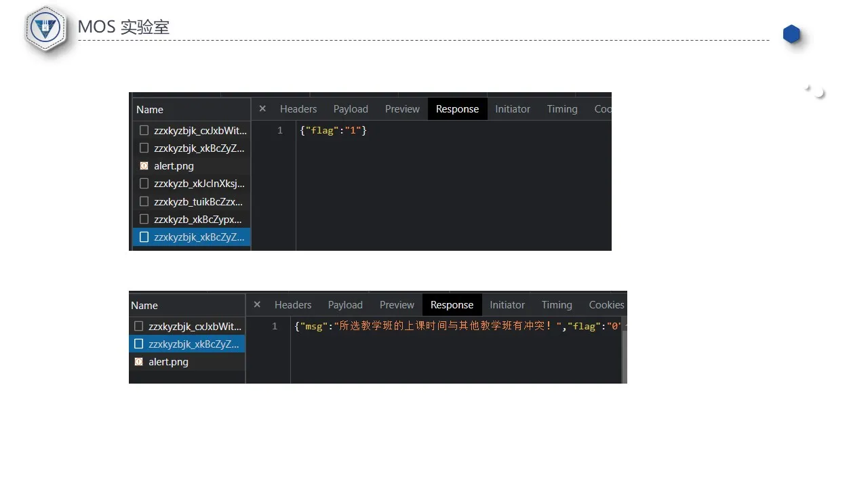
Task: Open the Payload tab in the lower panel
Action: pos(345,305)
